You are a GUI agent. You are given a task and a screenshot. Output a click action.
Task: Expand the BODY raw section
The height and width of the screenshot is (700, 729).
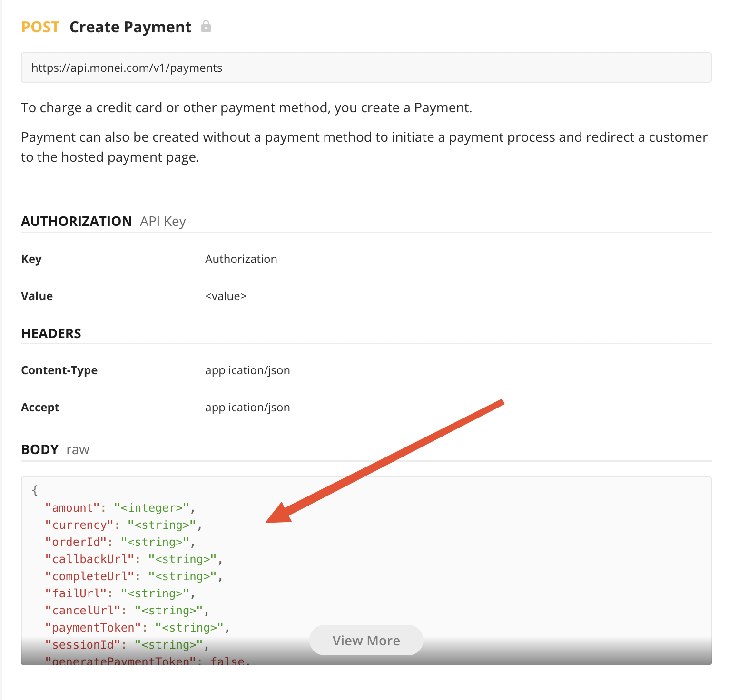(39, 449)
